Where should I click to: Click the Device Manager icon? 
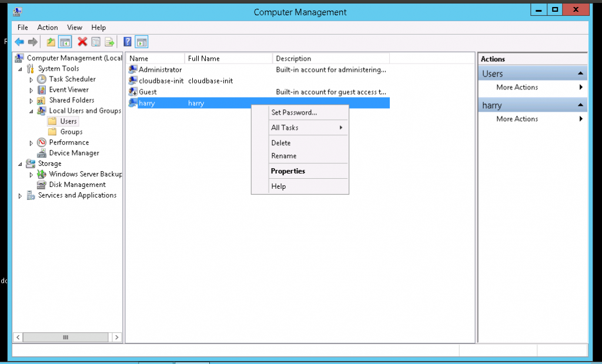42,153
